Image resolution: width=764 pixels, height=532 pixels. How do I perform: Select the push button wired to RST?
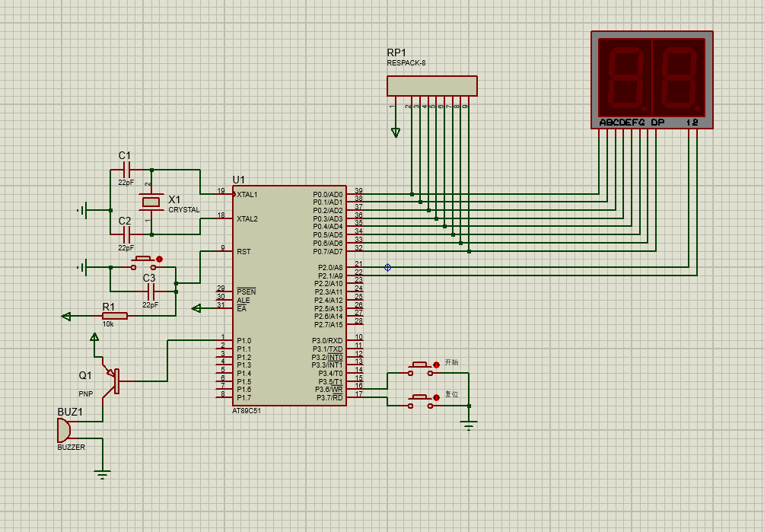(x=143, y=263)
